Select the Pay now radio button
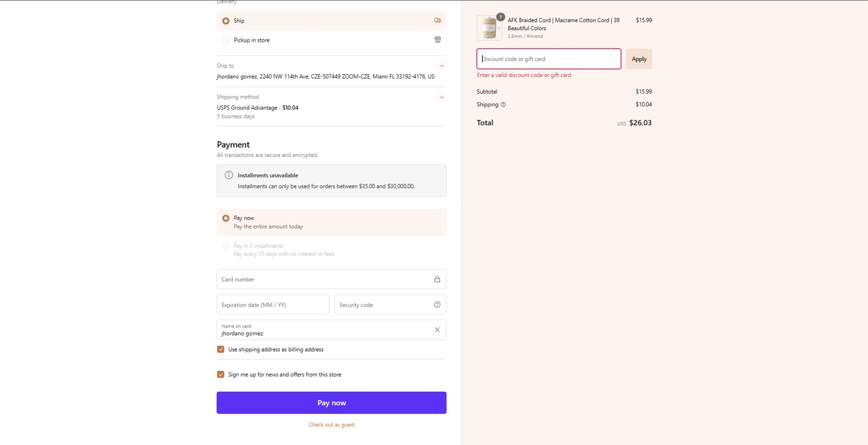This screenshot has width=868, height=445. [x=226, y=218]
